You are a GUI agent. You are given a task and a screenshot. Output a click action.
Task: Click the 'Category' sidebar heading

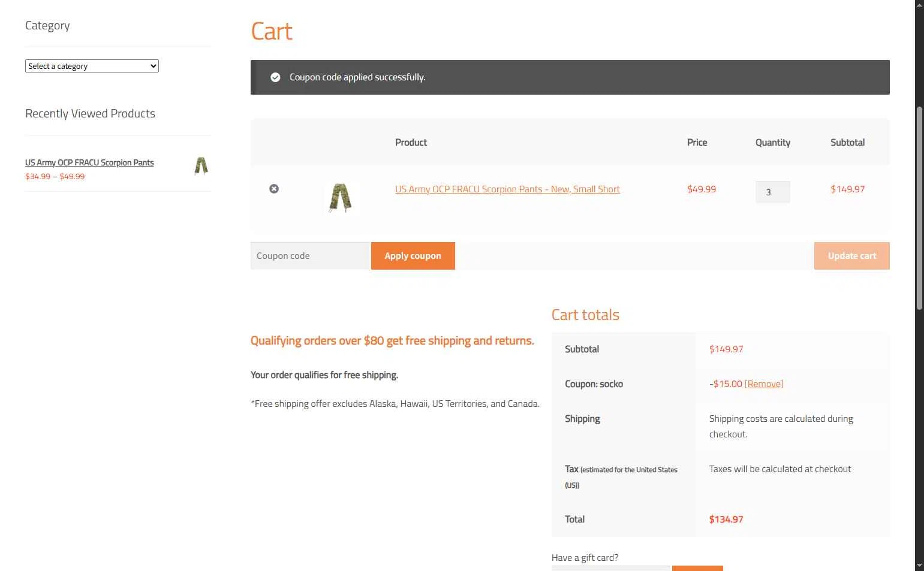(x=47, y=26)
